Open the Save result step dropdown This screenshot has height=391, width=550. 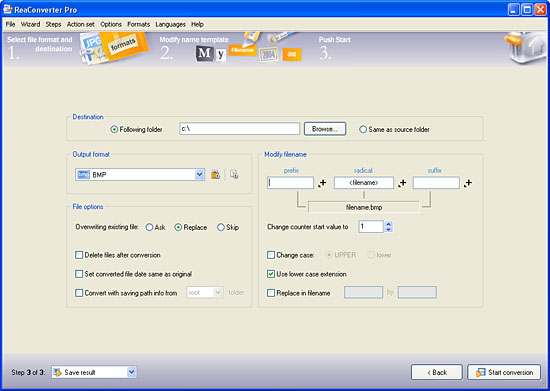[x=132, y=372]
